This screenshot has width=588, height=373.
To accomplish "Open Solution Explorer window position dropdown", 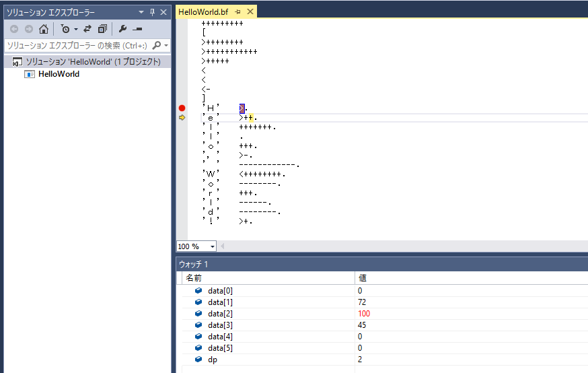I will [x=141, y=12].
